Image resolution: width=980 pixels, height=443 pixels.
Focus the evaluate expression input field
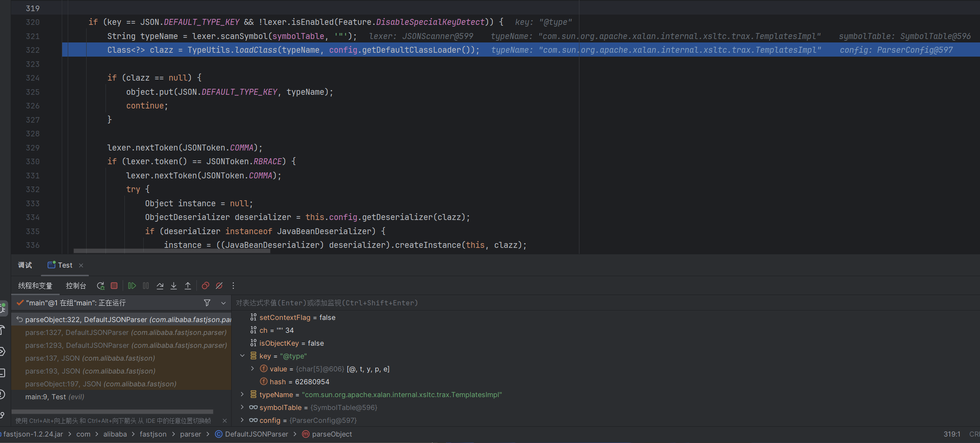coord(605,303)
